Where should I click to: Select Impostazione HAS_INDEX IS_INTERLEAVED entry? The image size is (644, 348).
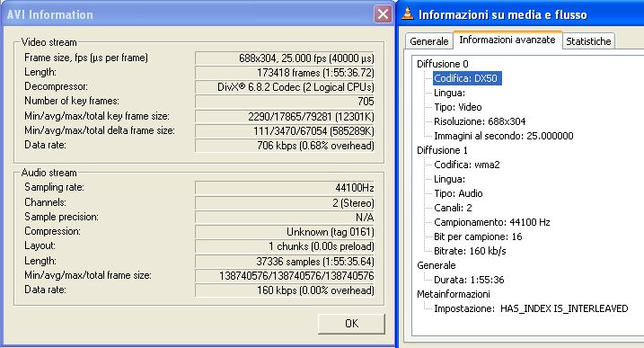point(531,308)
